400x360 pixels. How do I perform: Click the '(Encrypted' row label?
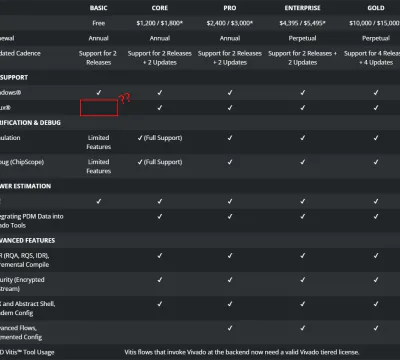(x=29, y=280)
